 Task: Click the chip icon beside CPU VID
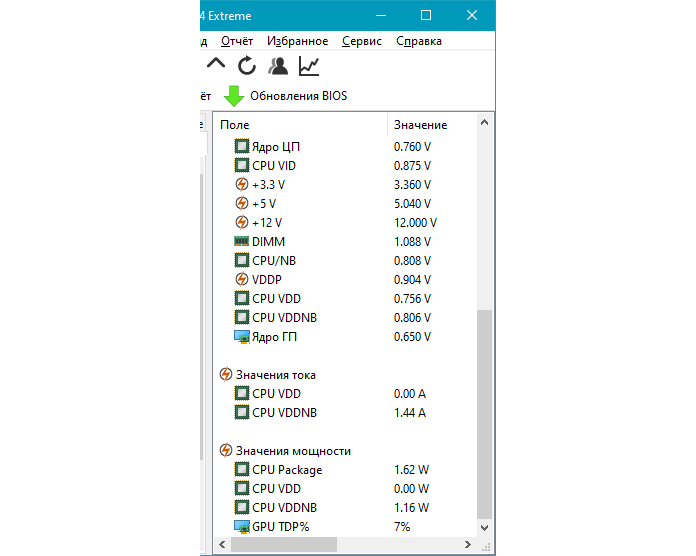(241, 165)
